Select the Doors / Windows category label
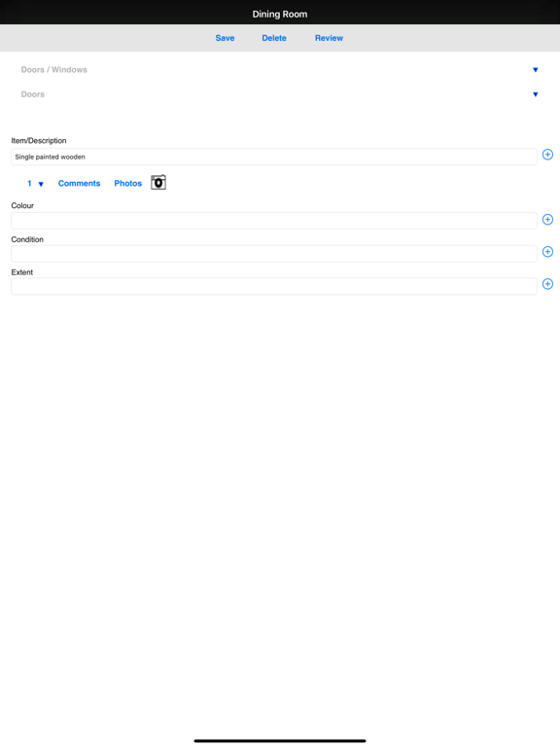 (54, 70)
